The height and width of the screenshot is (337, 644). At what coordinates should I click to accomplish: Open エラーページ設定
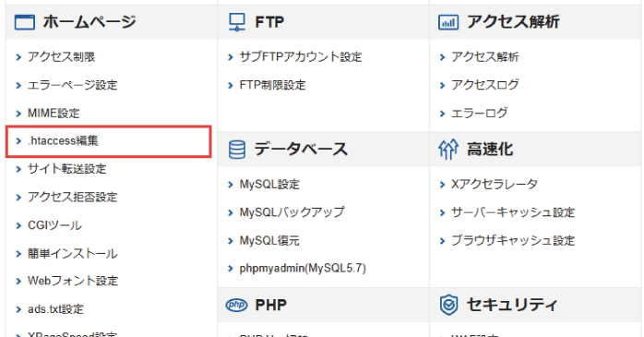pos(72,85)
